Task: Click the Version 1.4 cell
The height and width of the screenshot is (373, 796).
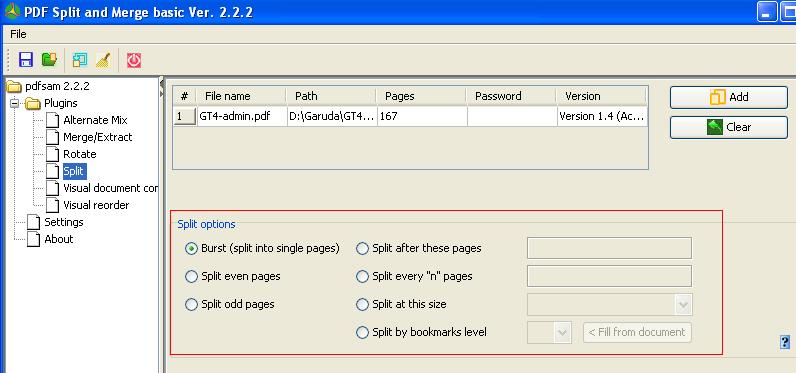Action: pyautogui.click(x=602, y=116)
